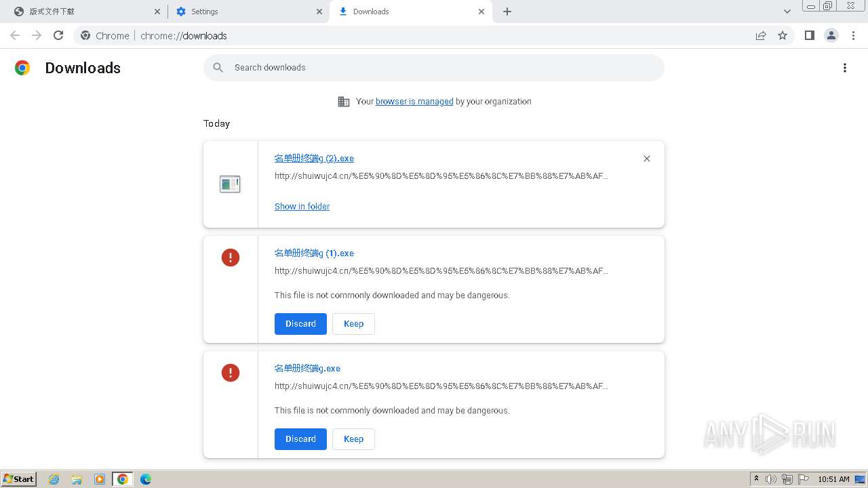Open File Explorer from the taskbar

coord(77,479)
